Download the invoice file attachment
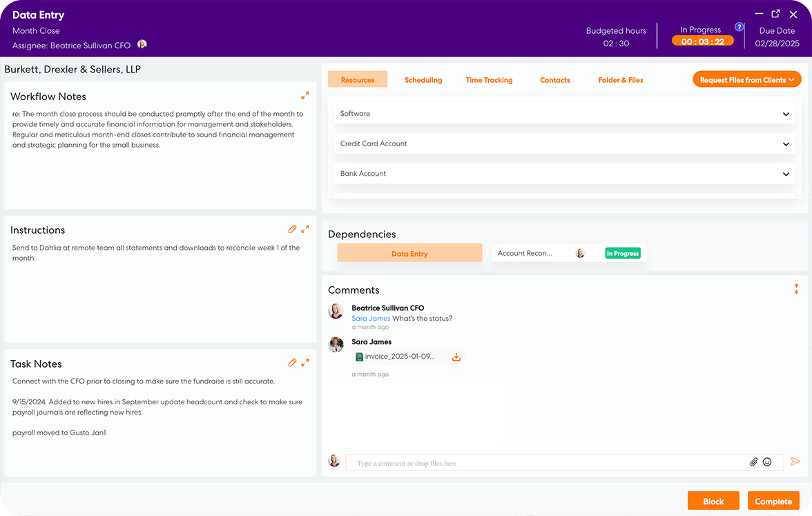The image size is (812, 516). click(x=456, y=357)
